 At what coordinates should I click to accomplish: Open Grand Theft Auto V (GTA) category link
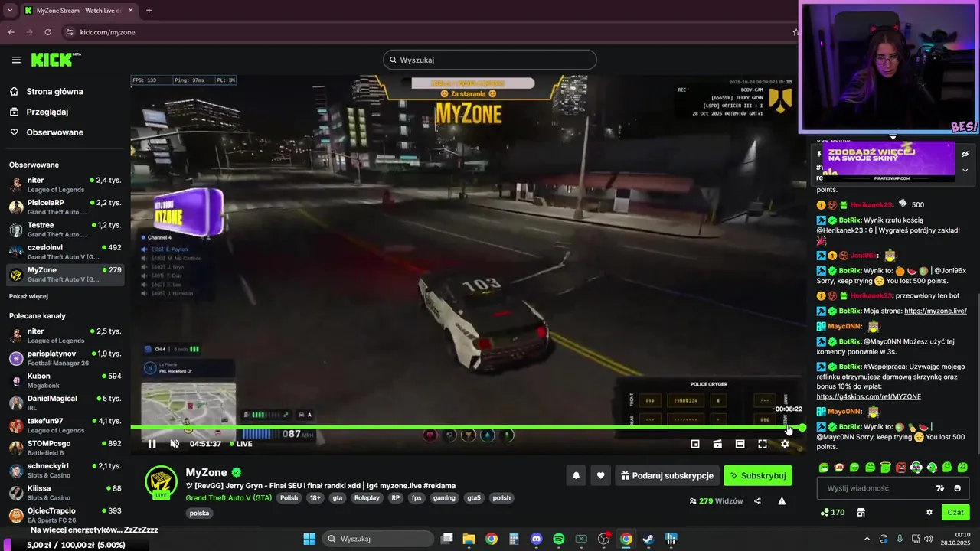click(x=228, y=497)
